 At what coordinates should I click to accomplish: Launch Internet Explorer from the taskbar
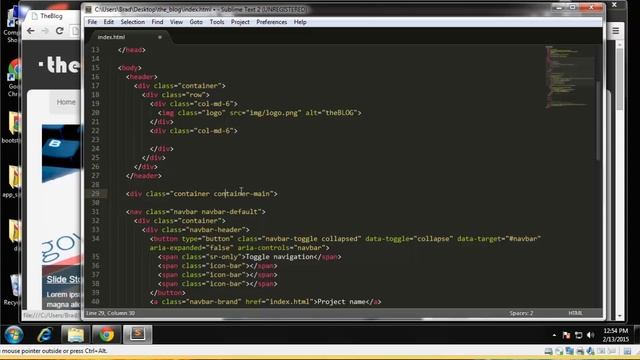45,335
